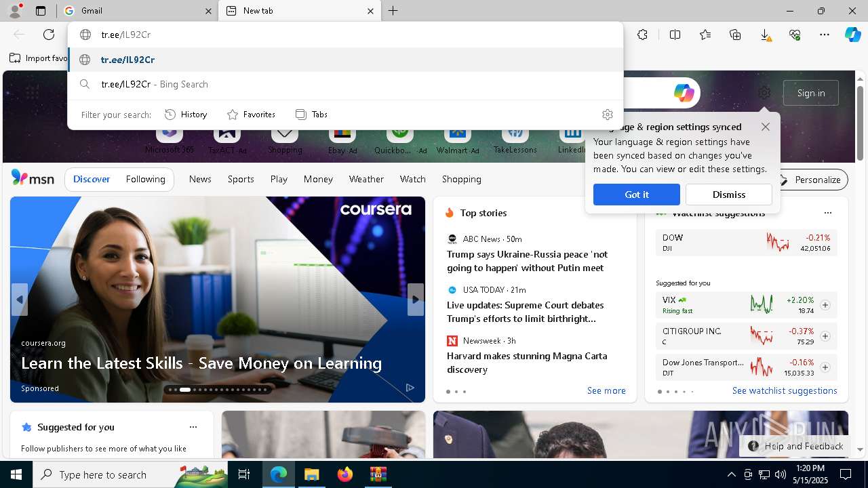Open Watchlist suggestions more options
868x488 pixels.
[x=827, y=213]
